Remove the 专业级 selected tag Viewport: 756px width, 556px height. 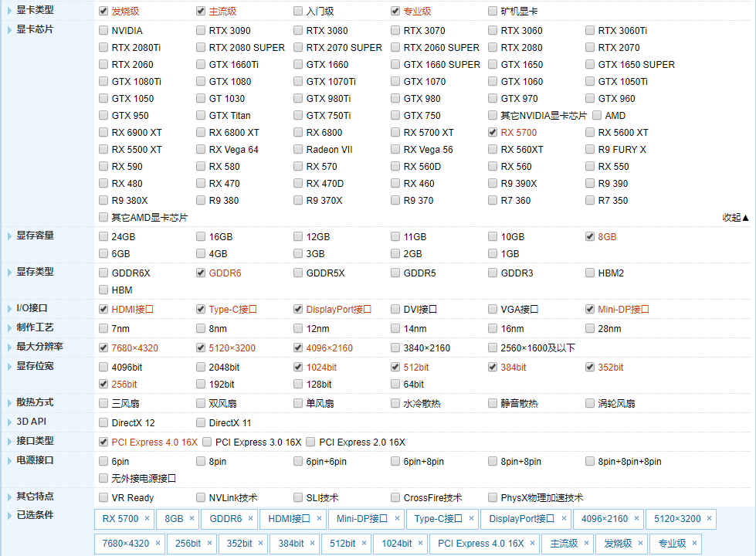click(x=693, y=544)
